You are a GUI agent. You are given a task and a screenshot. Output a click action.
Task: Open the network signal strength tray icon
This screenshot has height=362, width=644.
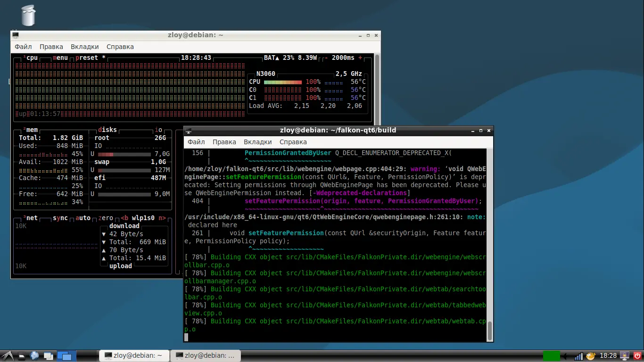click(x=578, y=356)
